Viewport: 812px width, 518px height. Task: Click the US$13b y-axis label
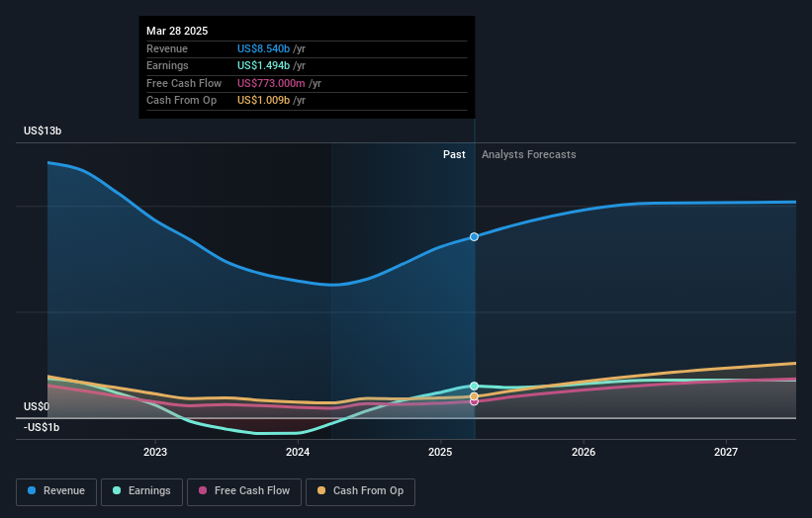43,130
